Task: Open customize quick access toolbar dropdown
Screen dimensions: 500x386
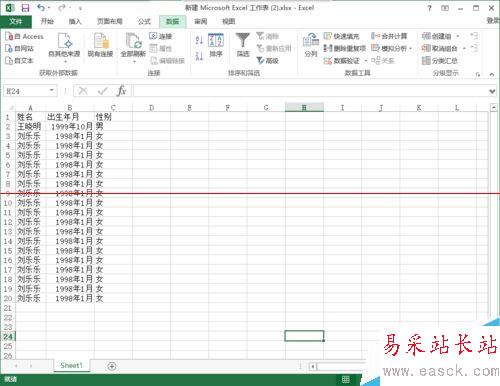Action: tap(80, 8)
